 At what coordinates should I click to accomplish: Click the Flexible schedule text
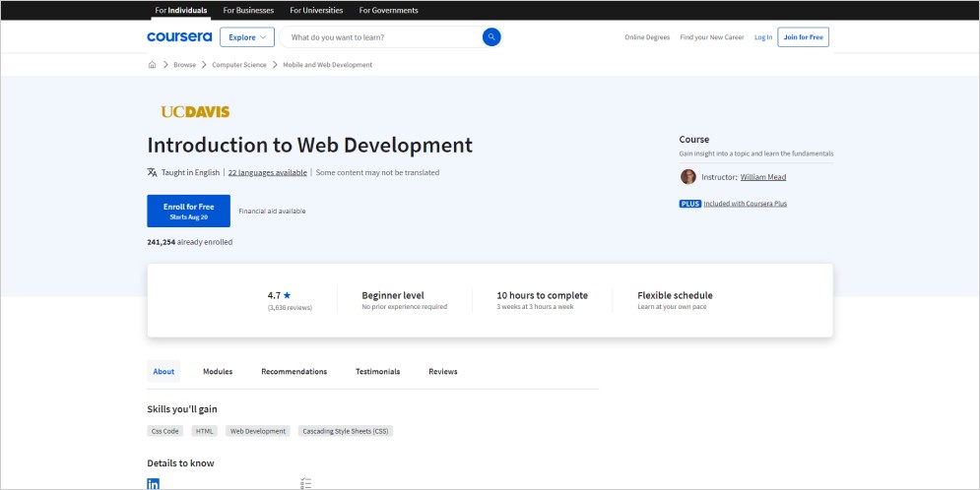pyautogui.click(x=675, y=295)
